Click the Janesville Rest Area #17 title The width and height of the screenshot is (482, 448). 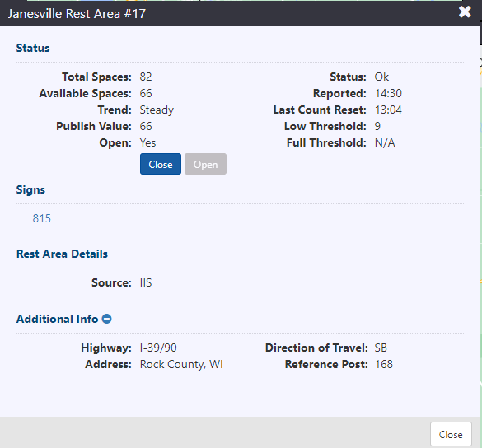pyautogui.click(x=77, y=14)
